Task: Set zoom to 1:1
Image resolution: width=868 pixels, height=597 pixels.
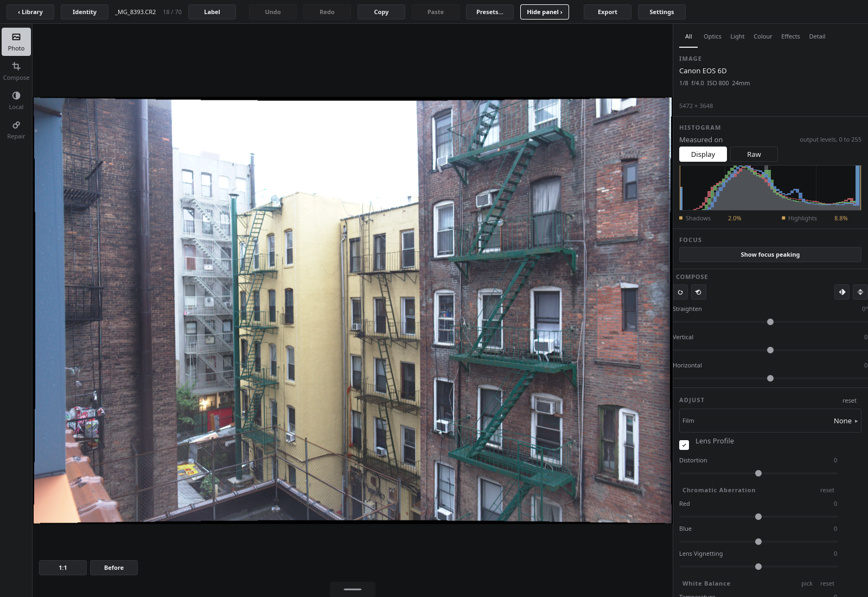Action: point(63,568)
